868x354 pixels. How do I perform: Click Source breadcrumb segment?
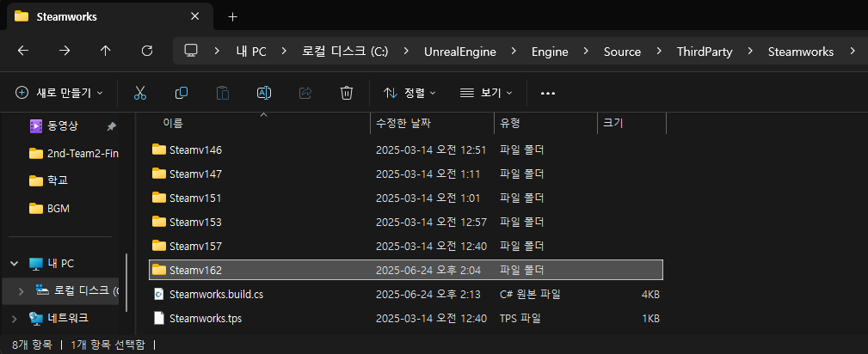pyautogui.click(x=622, y=52)
